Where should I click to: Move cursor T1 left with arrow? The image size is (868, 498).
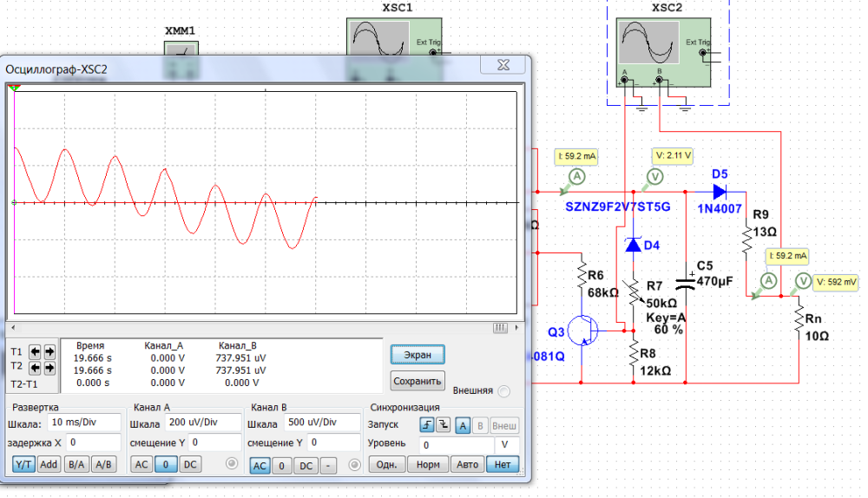[x=36, y=352]
